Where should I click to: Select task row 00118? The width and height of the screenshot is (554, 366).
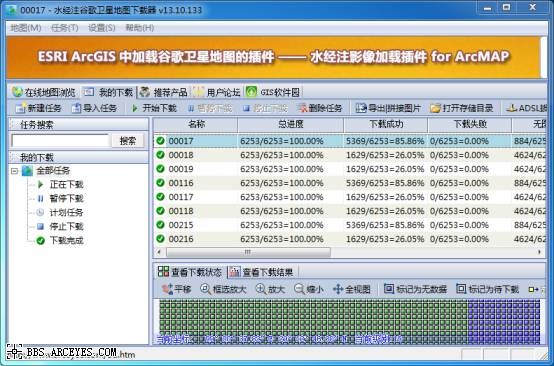(350, 211)
